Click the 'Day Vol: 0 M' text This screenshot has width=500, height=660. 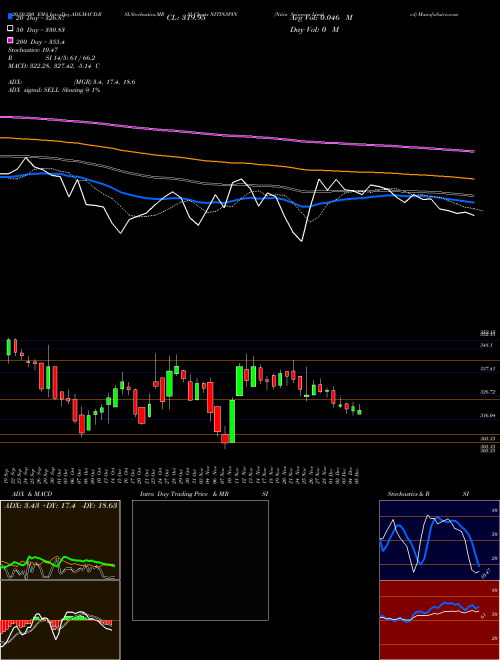click(x=314, y=30)
